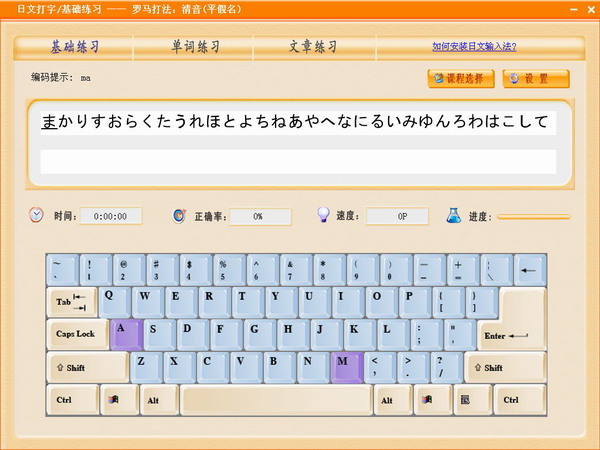Viewport: 600px width, 450px height.
Task: Click the N key
Action: click(x=313, y=368)
